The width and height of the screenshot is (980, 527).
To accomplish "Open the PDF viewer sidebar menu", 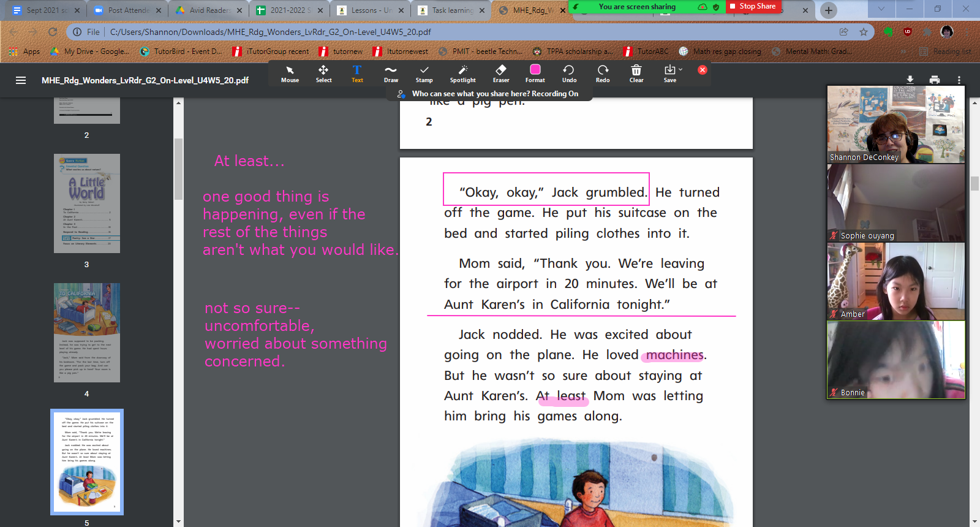I will 21,80.
